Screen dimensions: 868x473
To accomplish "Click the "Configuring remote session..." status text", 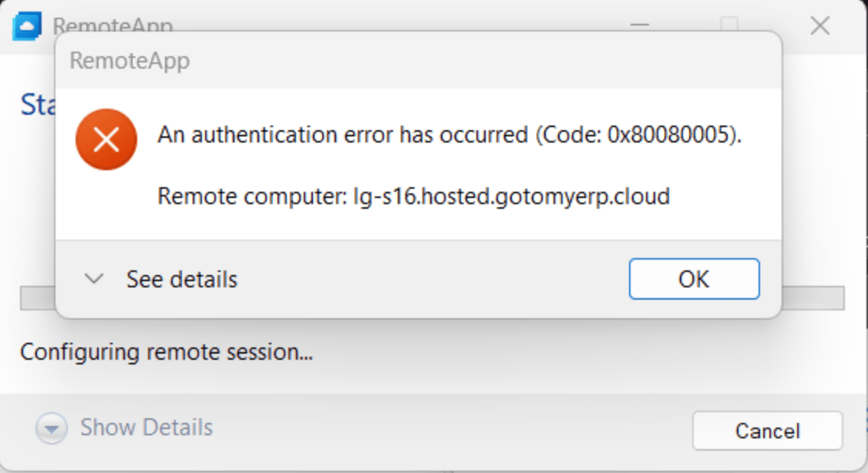I will point(167,352).
